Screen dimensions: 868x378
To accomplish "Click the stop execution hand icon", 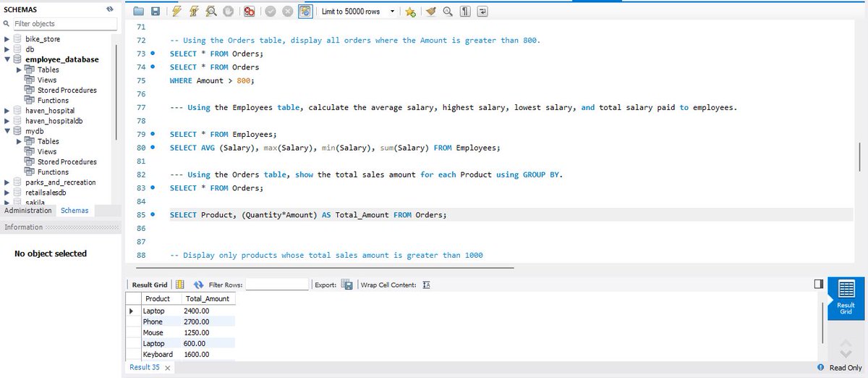I will (x=228, y=12).
